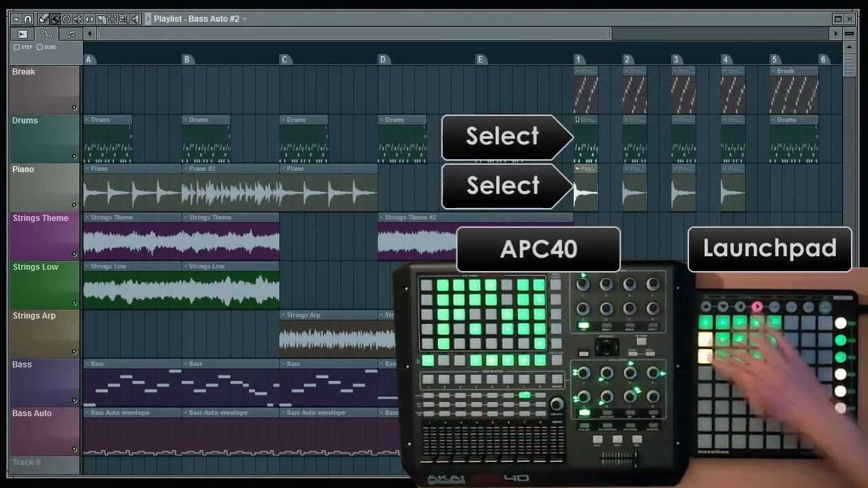Image resolution: width=868 pixels, height=488 pixels.
Task: Select the Drums track header
Action: [x=45, y=138]
